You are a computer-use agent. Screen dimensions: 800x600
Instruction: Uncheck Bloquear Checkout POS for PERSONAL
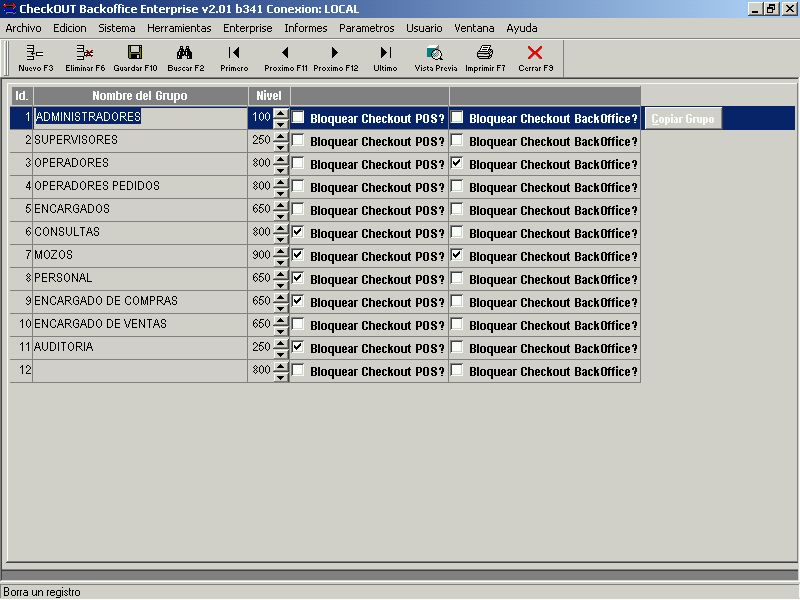coord(298,279)
